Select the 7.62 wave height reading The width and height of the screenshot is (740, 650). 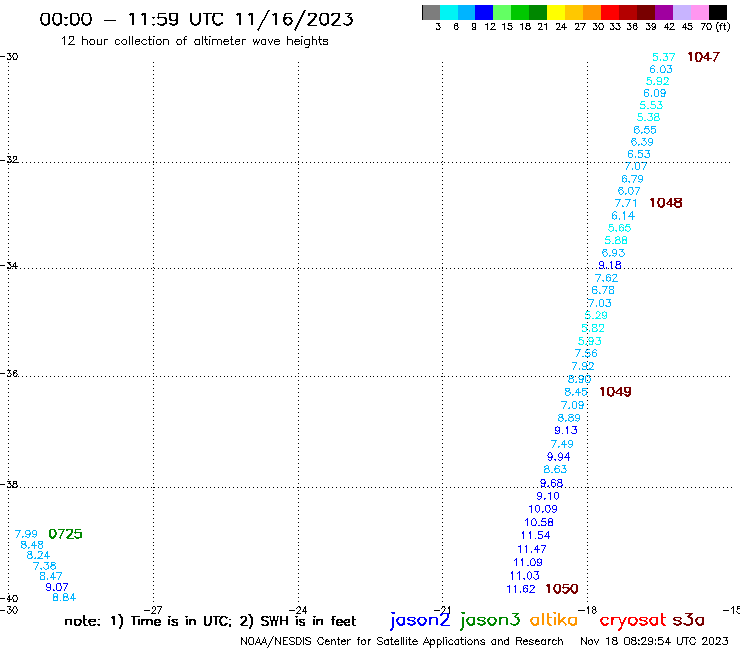click(606, 278)
